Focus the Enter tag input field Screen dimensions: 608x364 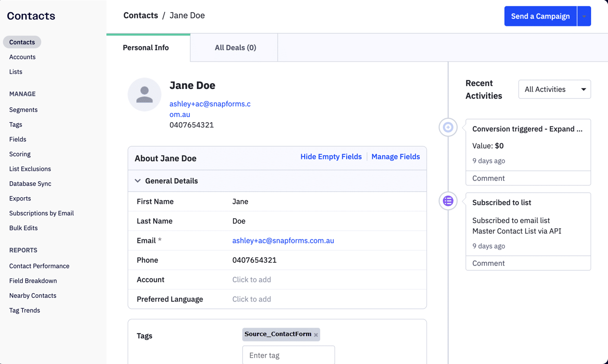(288, 355)
